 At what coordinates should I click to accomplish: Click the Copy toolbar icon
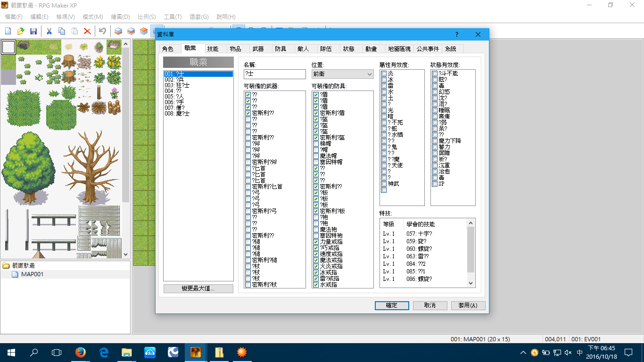62,31
